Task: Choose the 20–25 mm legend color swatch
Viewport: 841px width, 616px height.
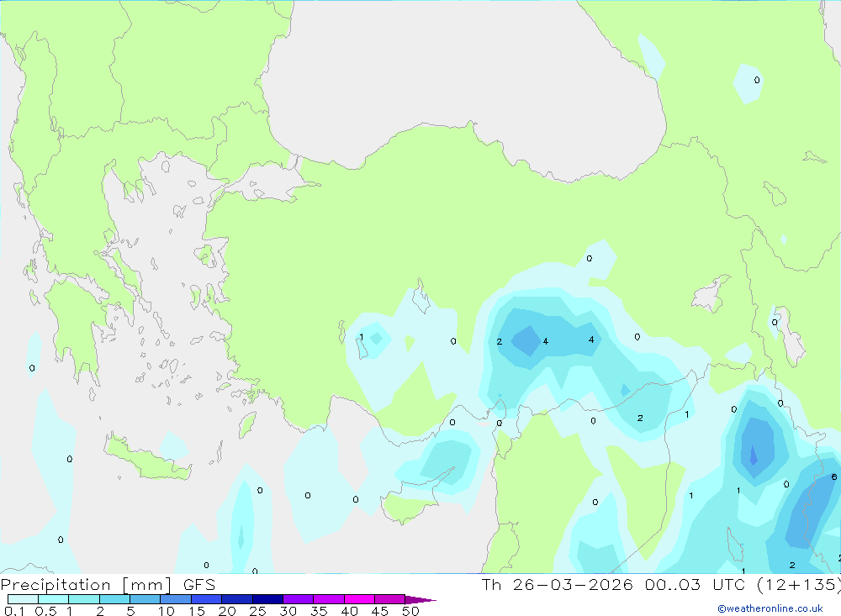Action: point(237,599)
